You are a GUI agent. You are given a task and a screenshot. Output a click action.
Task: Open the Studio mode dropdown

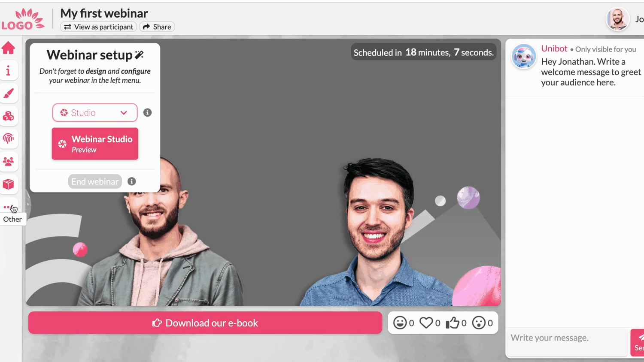tap(94, 112)
